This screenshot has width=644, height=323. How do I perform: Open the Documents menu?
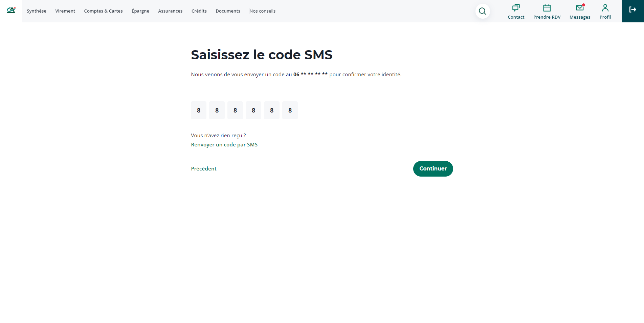[x=228, y=11]
